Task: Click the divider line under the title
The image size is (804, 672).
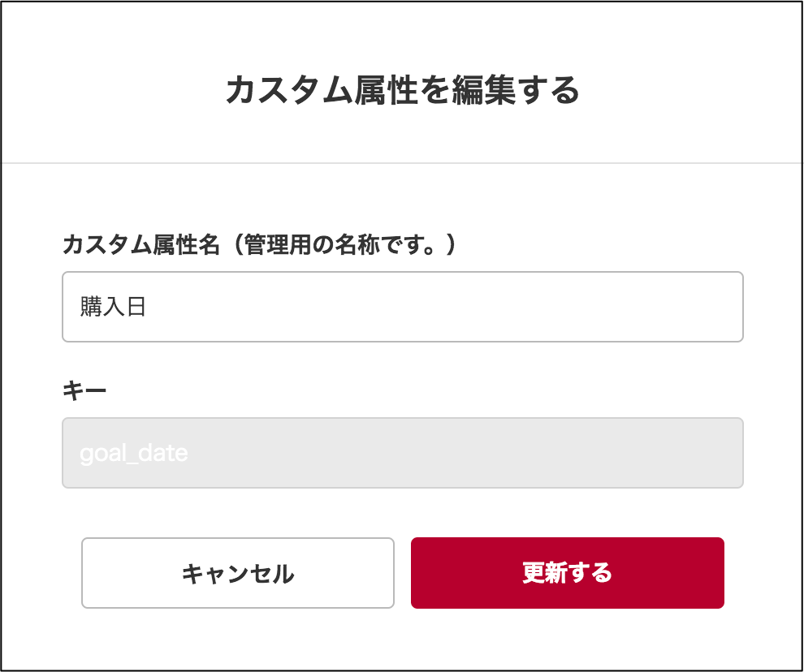Action: [402, 163]
